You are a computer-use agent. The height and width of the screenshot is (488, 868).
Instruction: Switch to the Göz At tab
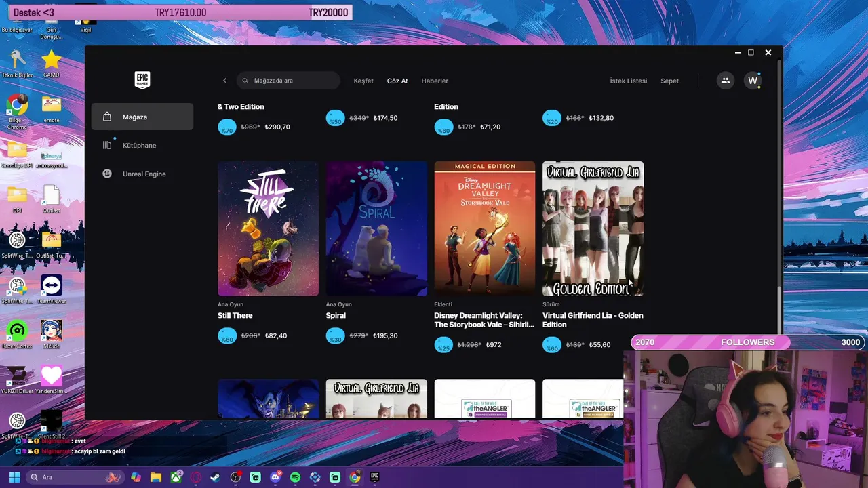pos(397,81)
